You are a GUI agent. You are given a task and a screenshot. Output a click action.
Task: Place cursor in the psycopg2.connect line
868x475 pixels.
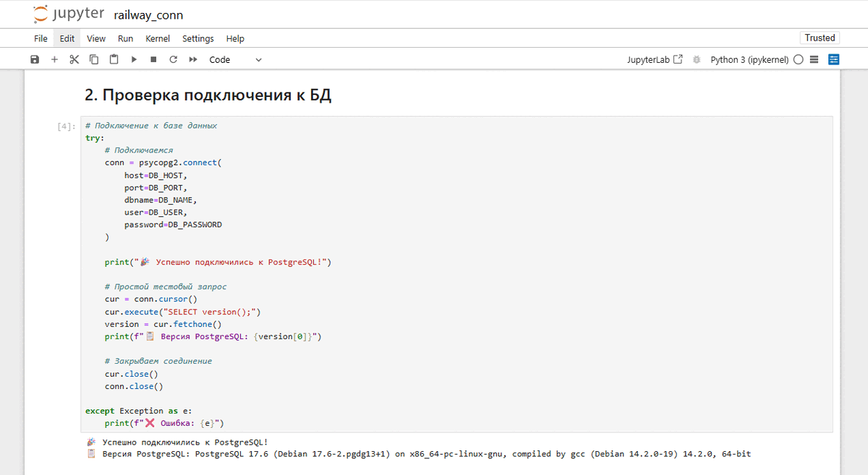click(x=163, y=163)
